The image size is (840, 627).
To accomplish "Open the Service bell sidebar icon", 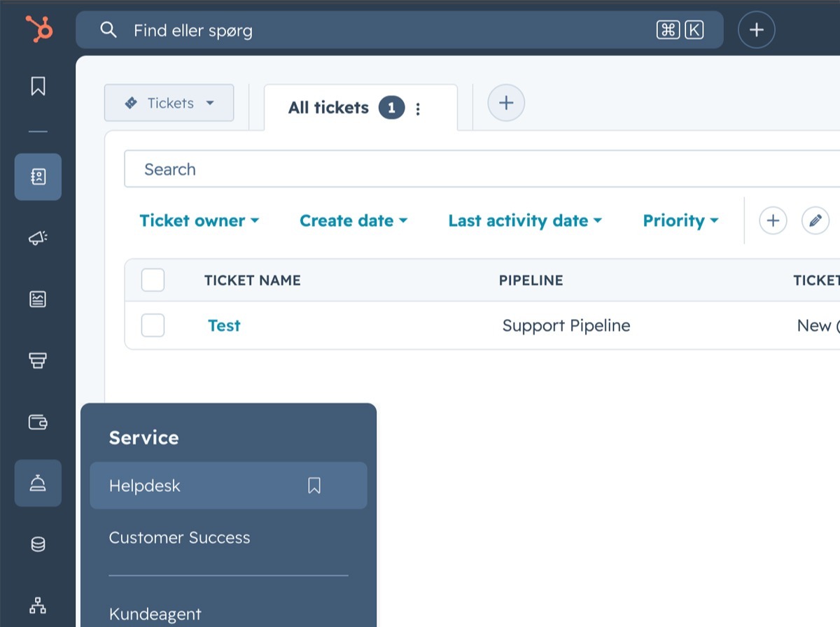I will (38, 483).
